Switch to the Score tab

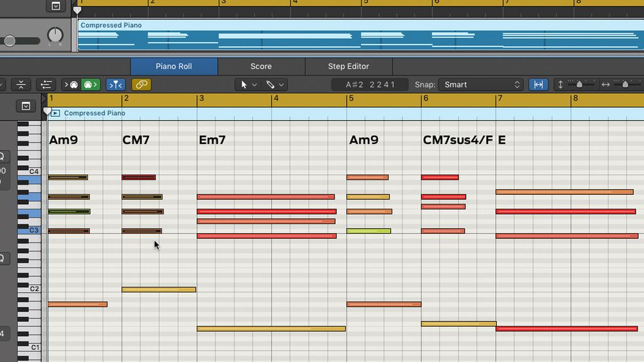tap(260, 66)
